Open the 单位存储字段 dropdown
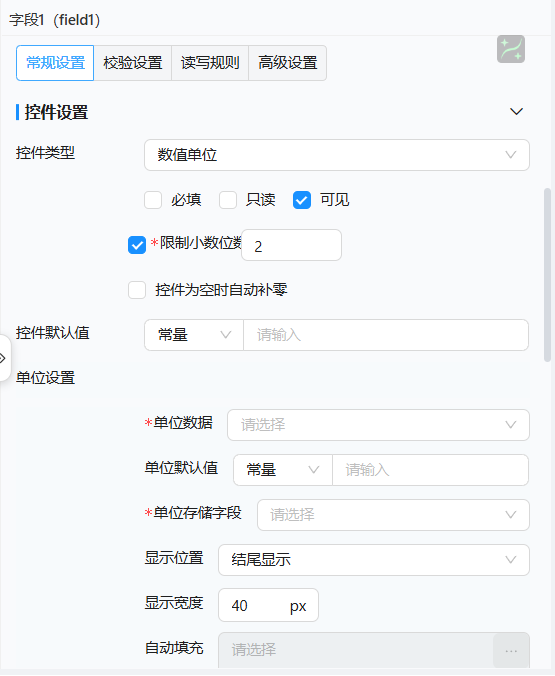 393,515
